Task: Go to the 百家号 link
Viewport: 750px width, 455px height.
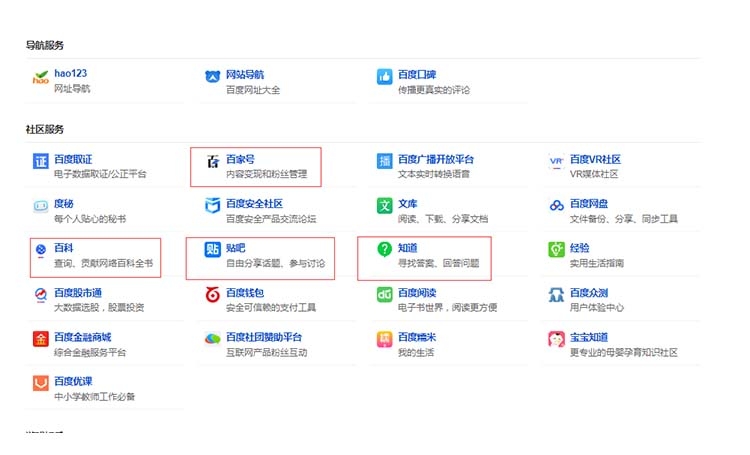Action: click(241, 159)
